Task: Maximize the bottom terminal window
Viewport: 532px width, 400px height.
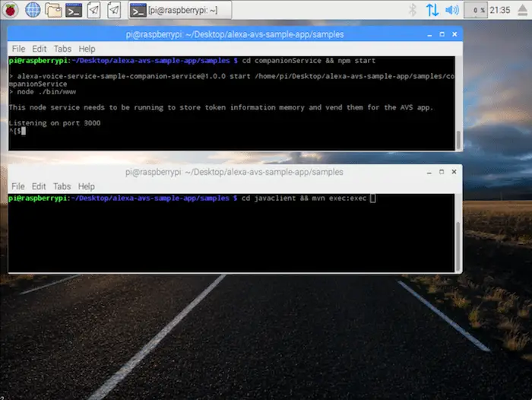Action: (x=442, y=172)
